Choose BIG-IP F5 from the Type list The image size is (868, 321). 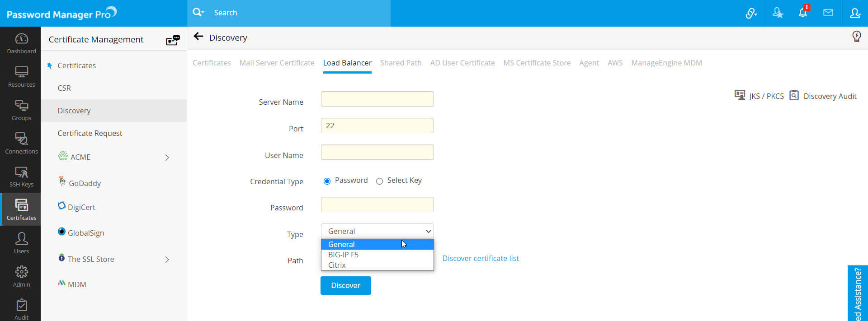click(377, 255)
